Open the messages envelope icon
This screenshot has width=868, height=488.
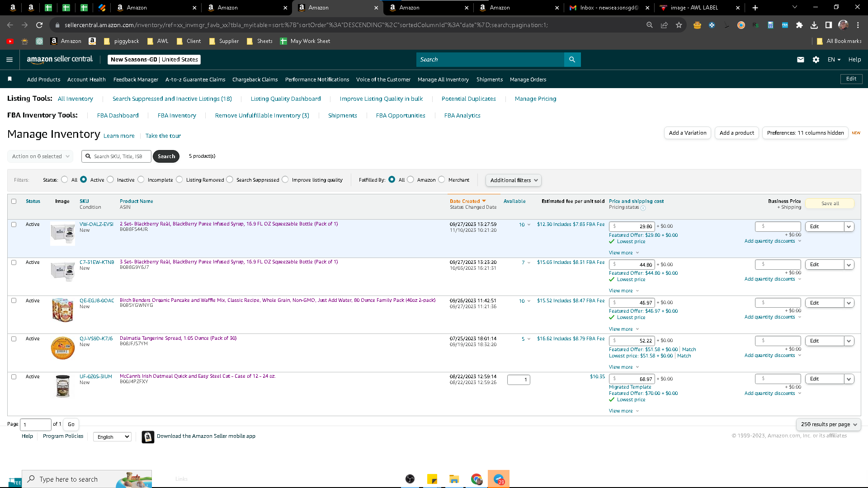[801, 60]
